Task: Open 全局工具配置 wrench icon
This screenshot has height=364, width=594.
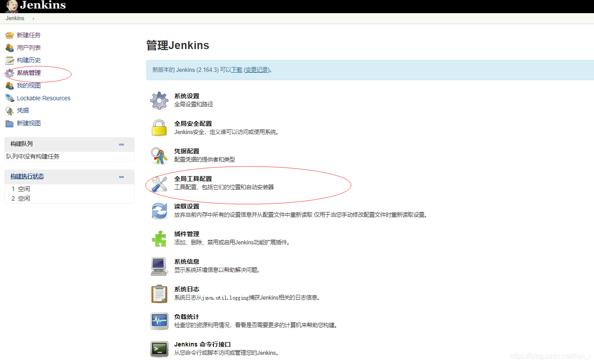Action: (159, 184)
